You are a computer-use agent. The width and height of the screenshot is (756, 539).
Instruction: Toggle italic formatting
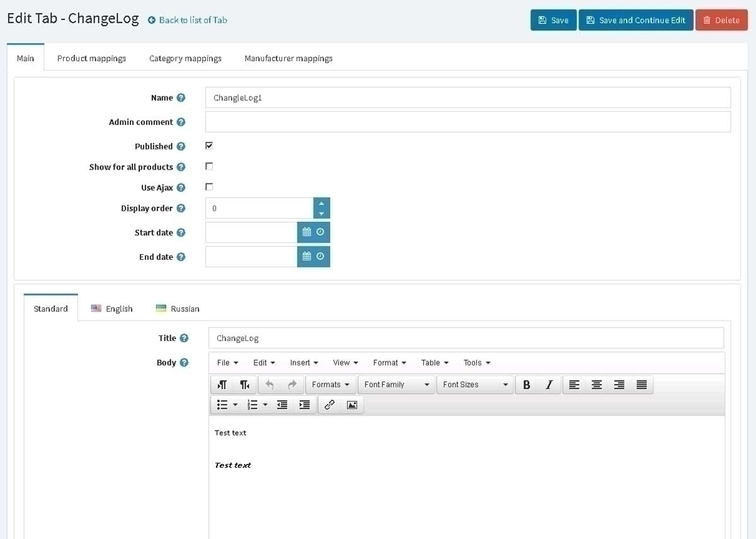pos(549,385)
